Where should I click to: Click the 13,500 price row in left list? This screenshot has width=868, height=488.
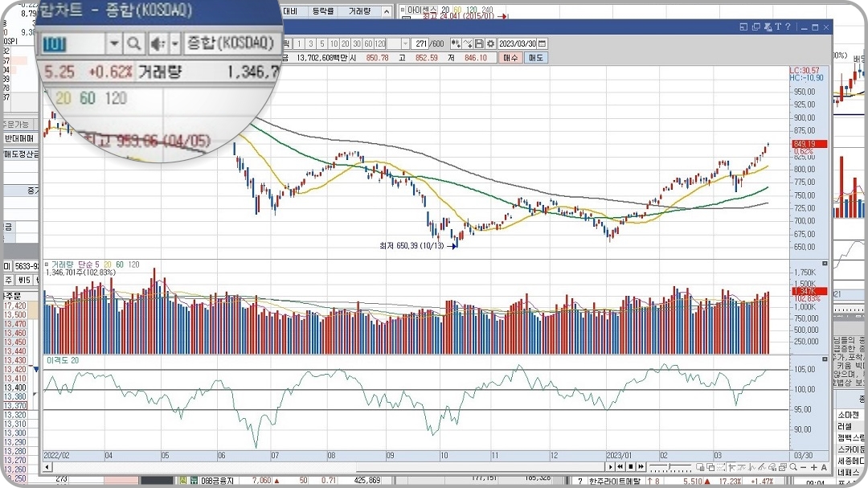point(15,314)
